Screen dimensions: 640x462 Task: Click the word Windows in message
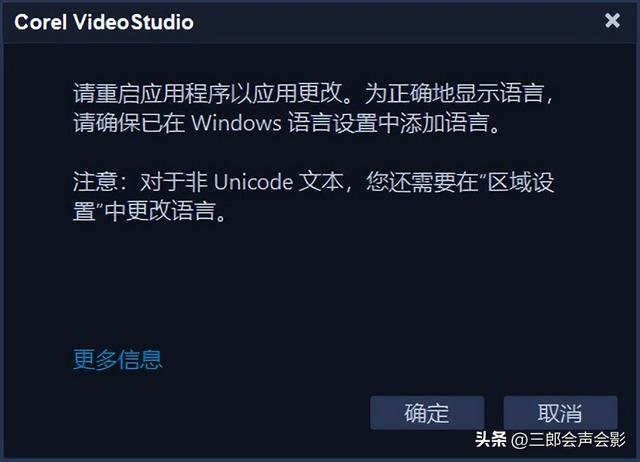[236, 122]
